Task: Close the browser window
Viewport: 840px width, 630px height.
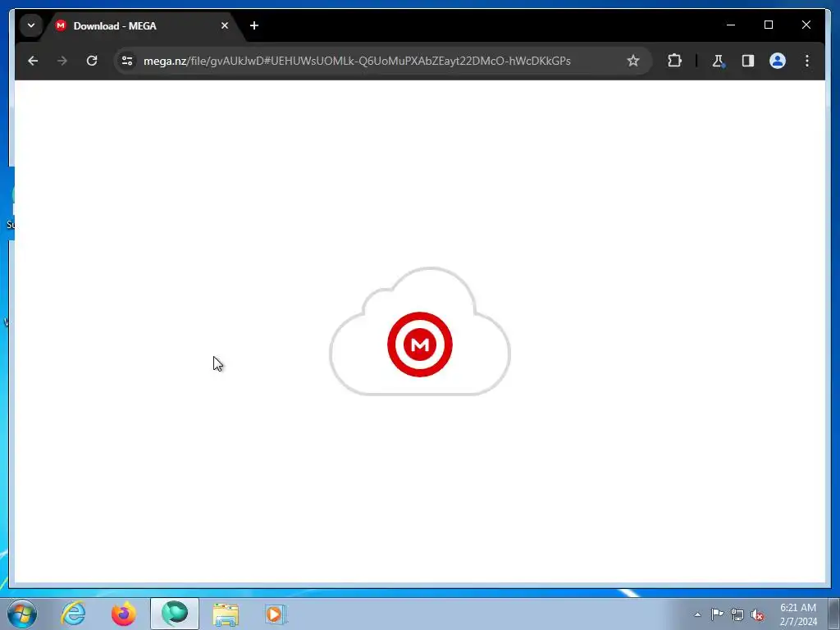Action: click(806, 25)
